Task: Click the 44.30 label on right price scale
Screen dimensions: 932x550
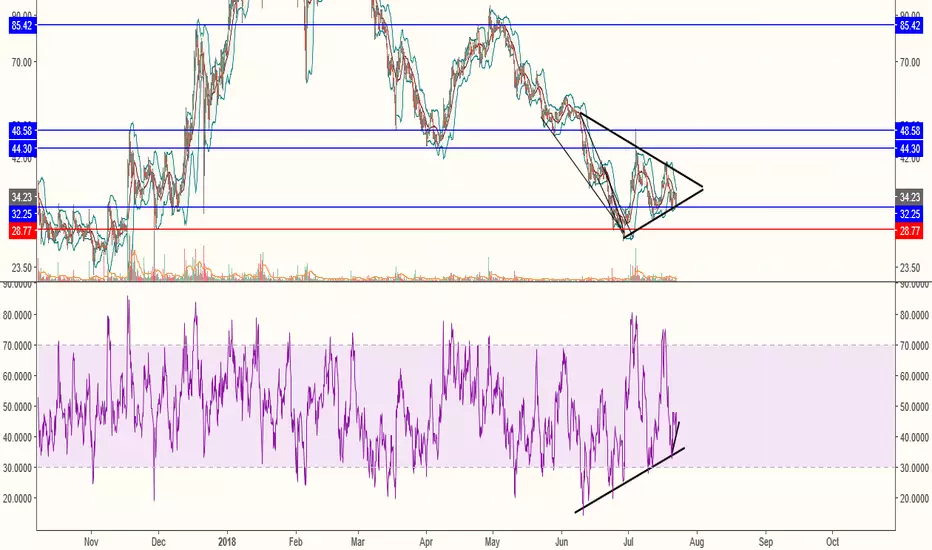Action: pos(909,148)
